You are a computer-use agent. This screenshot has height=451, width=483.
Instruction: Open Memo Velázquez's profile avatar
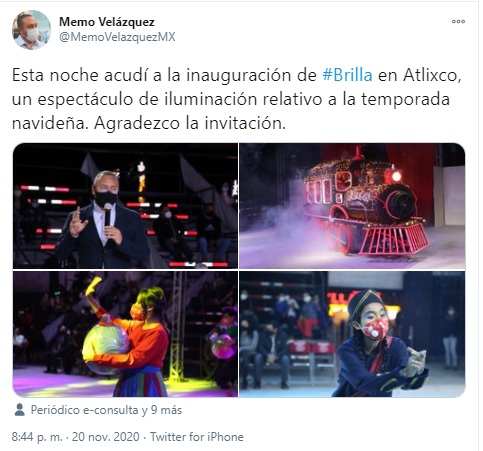[x=31, y=30]
